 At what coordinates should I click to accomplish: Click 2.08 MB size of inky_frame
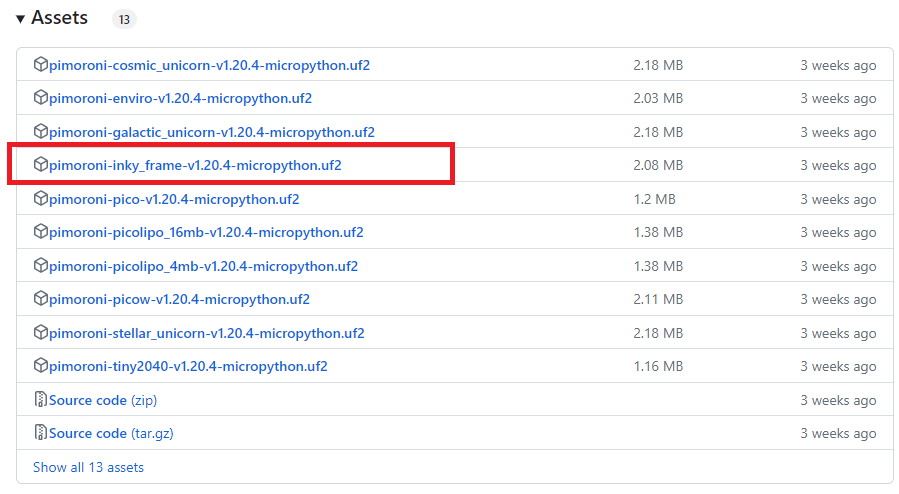coord(658,166)
